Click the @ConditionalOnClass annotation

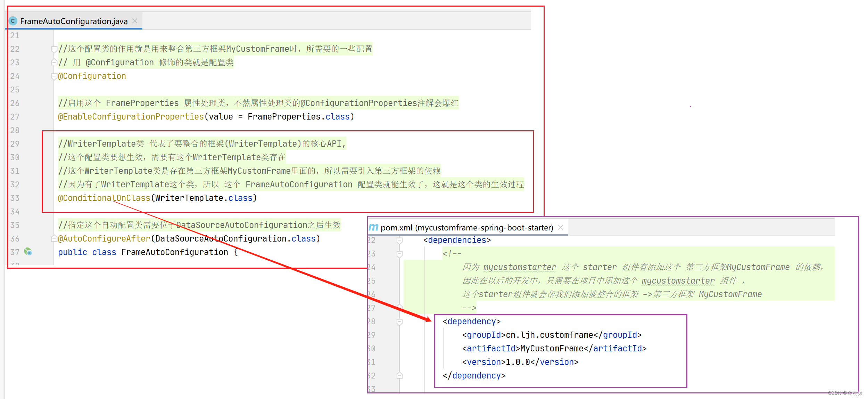click(x=104, y=198)
